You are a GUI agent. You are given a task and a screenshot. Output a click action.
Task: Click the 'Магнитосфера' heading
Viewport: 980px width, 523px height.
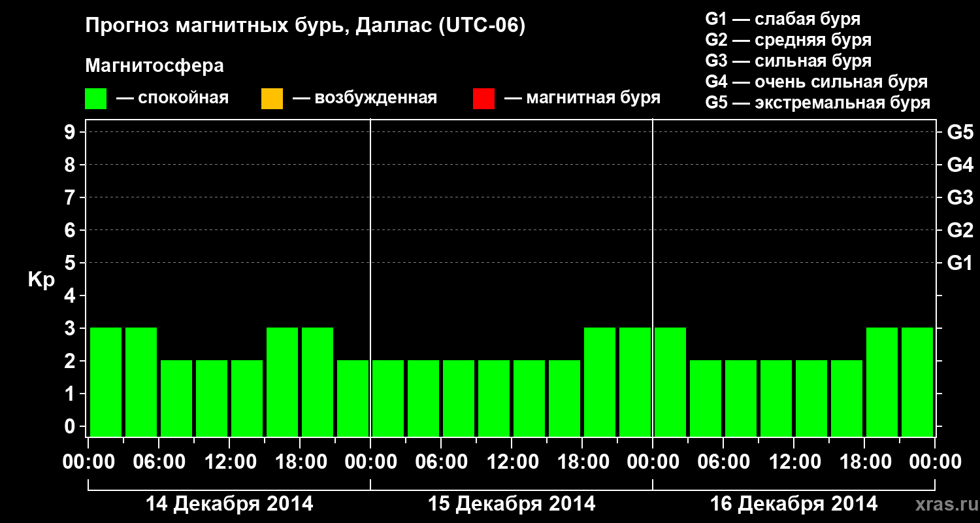[x=155, y=66]
